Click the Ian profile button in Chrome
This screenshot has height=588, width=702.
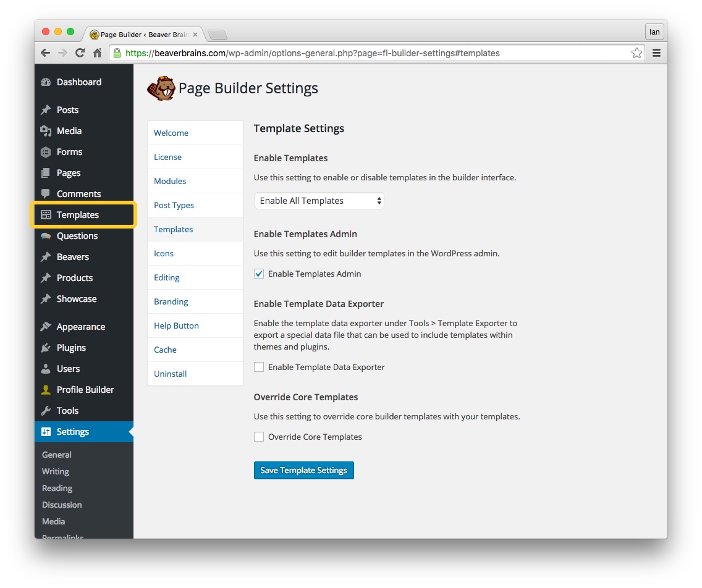pyautogui.click(x=654, y=31)
